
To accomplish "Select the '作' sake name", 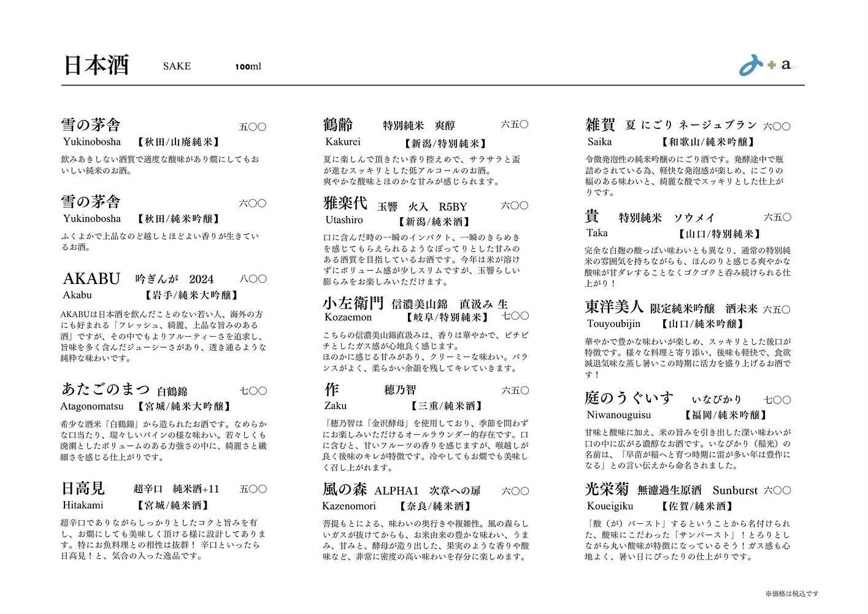I will click(x=331, y=390).
